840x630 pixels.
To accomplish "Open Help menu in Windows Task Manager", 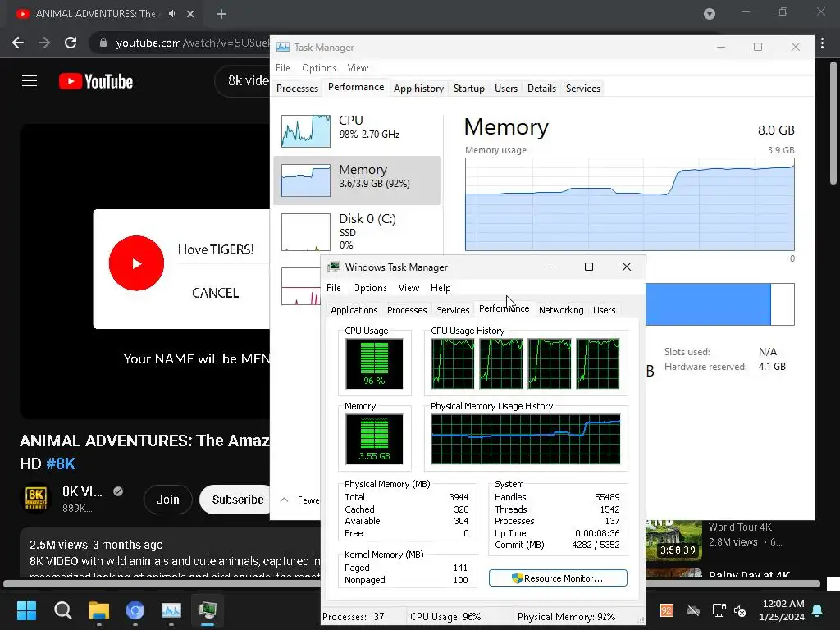I will coord(441,288).
